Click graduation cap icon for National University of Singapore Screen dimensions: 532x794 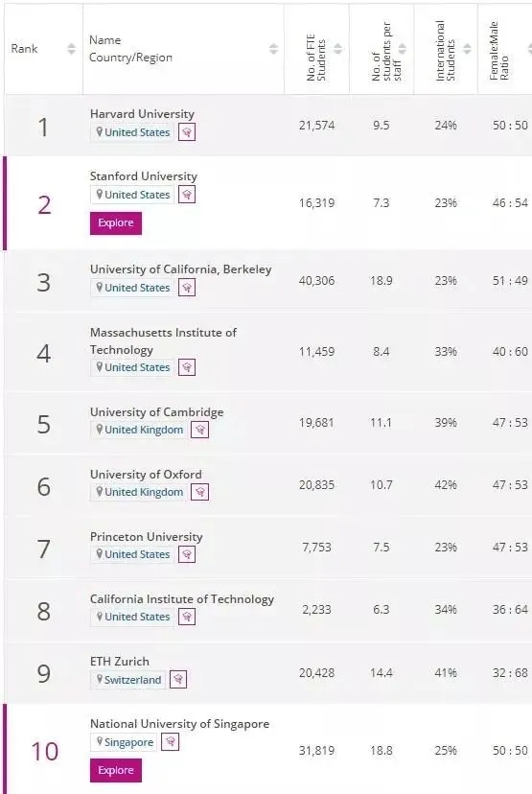point(170,742)
